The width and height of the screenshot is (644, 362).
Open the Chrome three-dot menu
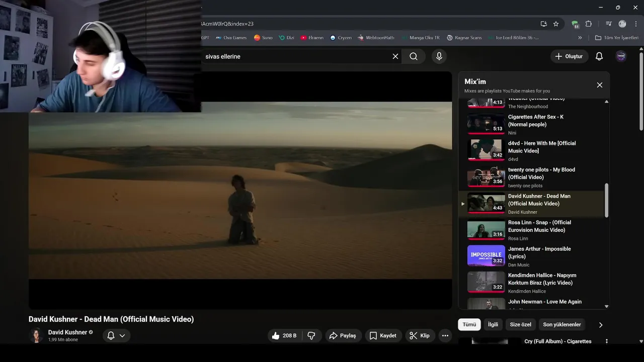pyautogui.click(x=636, y=24)
